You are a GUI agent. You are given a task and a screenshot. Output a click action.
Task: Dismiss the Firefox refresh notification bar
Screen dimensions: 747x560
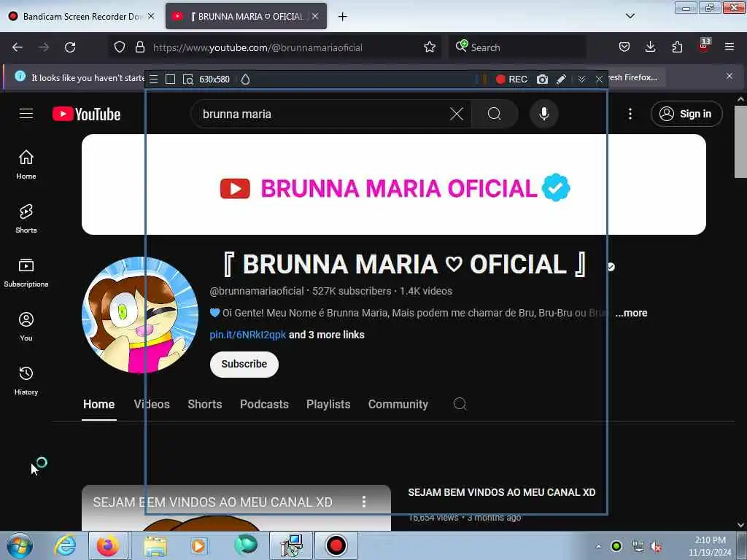coord(729,76)
